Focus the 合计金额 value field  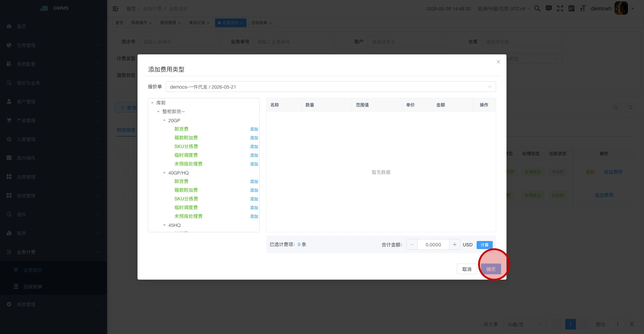coord(433,244)
